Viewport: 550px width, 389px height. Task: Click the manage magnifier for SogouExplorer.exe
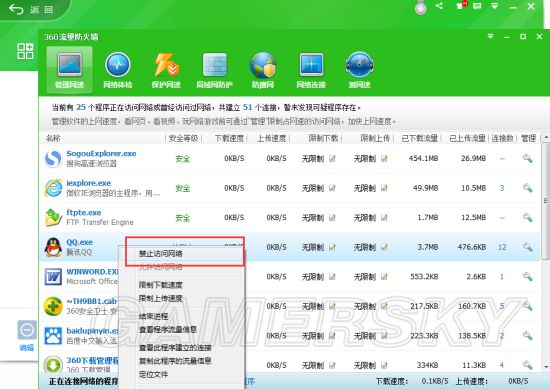[x=528, y=159]
